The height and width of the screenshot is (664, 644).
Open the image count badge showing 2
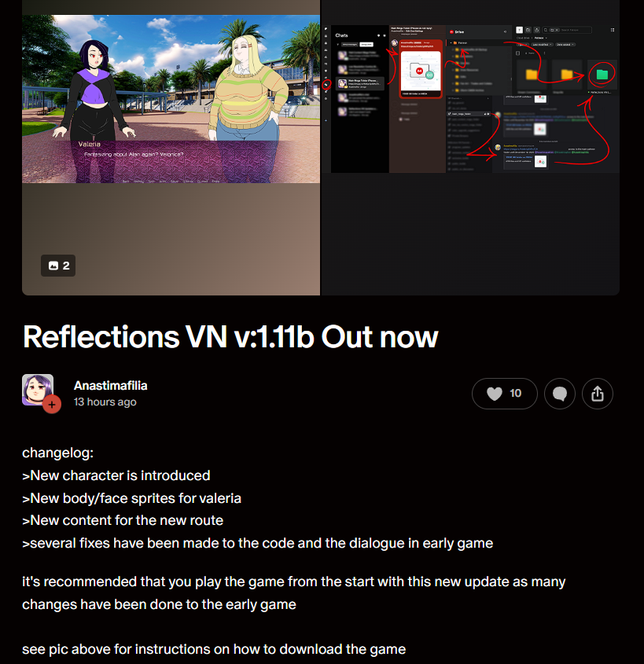tap(58, 266)
